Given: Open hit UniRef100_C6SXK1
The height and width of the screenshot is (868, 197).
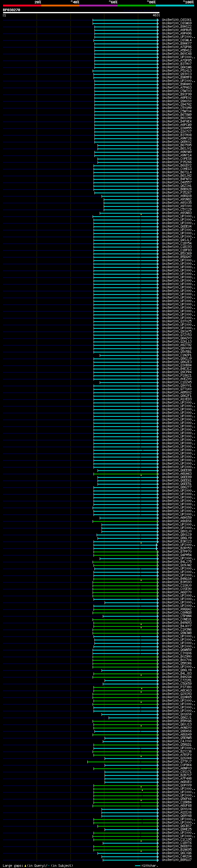Looking at the screenshot, I should click(x=177, y=20).
